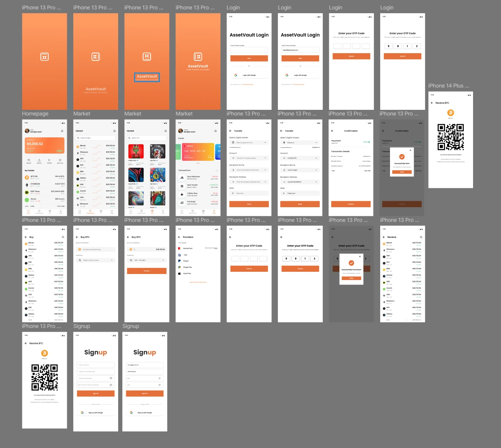Click empty email field in first Login frame

249,50
